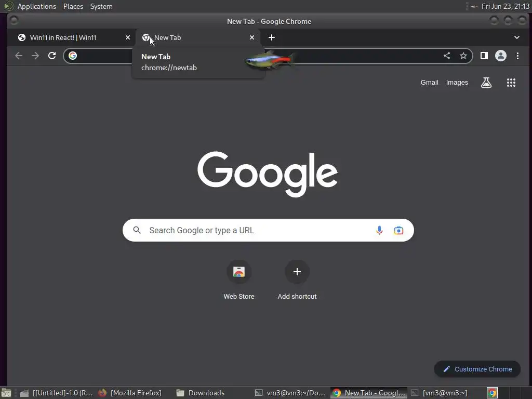Click the Google icon in the address bar
The height and width of the screenshot is (399, 532).
73,56
